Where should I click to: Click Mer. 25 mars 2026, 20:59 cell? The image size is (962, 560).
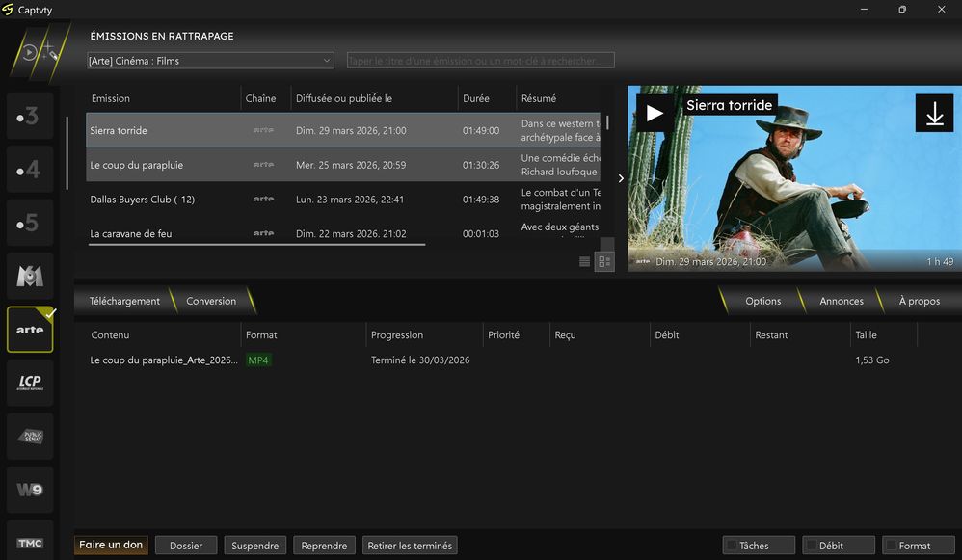coord(351,165)
